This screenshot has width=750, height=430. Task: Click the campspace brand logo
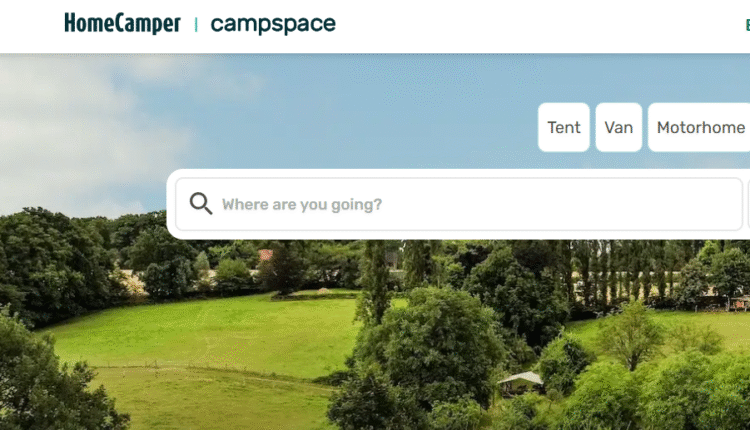(x=273, y=24)
